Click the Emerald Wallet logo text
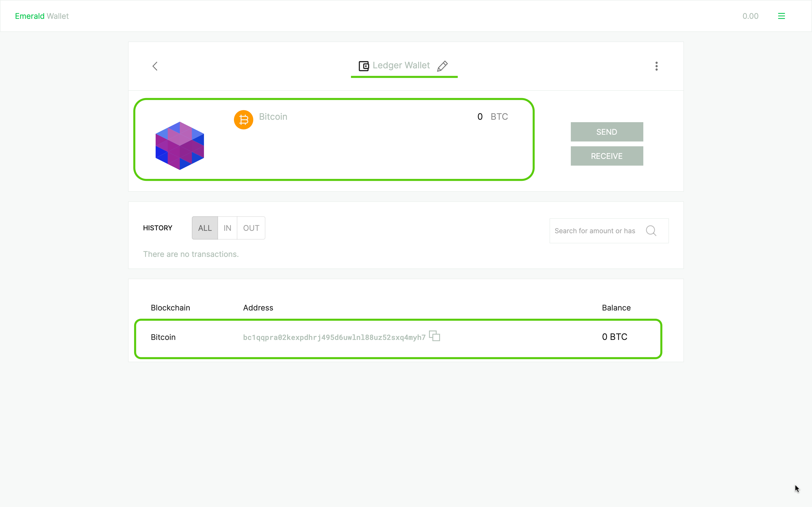Image resolution: width=812 pixels, height=507 pixels. click(42, 16)
